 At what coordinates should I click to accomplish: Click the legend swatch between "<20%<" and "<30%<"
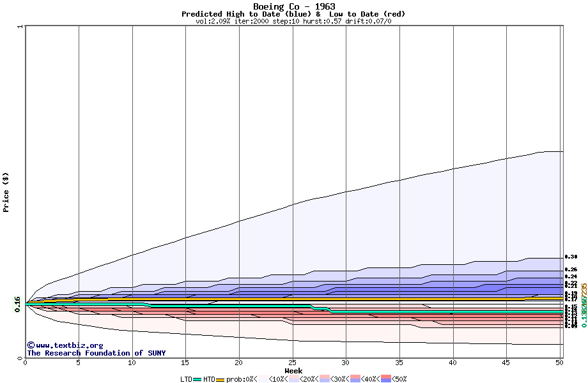click(325, 379)
